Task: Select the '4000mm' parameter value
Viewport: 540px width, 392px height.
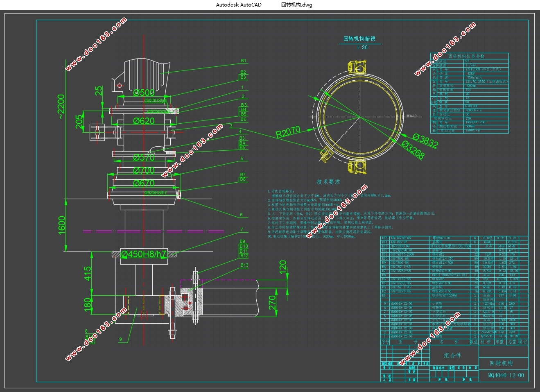Action: 471,86
